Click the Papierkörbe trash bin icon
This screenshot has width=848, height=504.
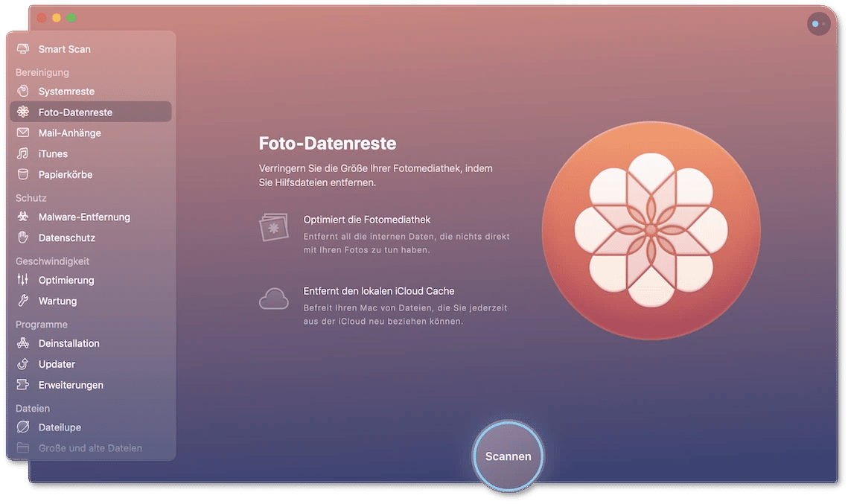23,174
